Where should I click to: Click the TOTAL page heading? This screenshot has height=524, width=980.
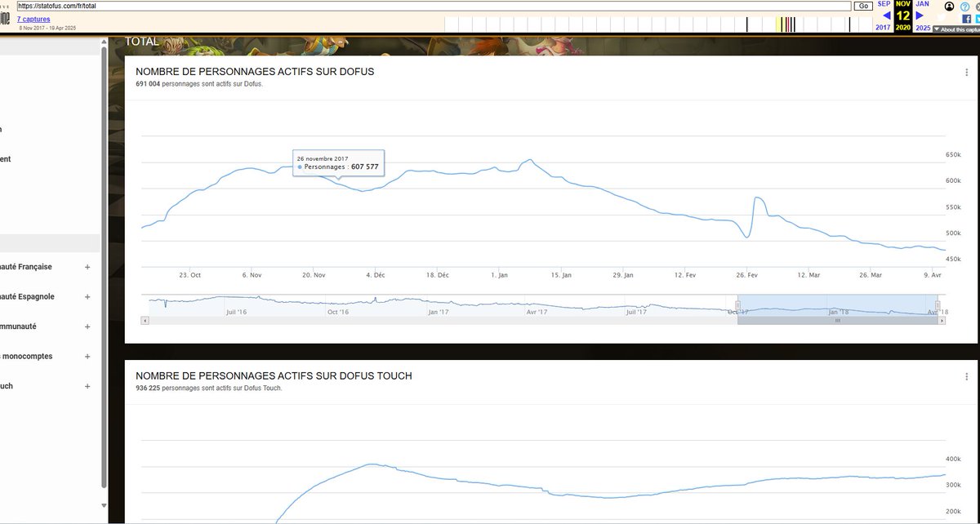142,42
